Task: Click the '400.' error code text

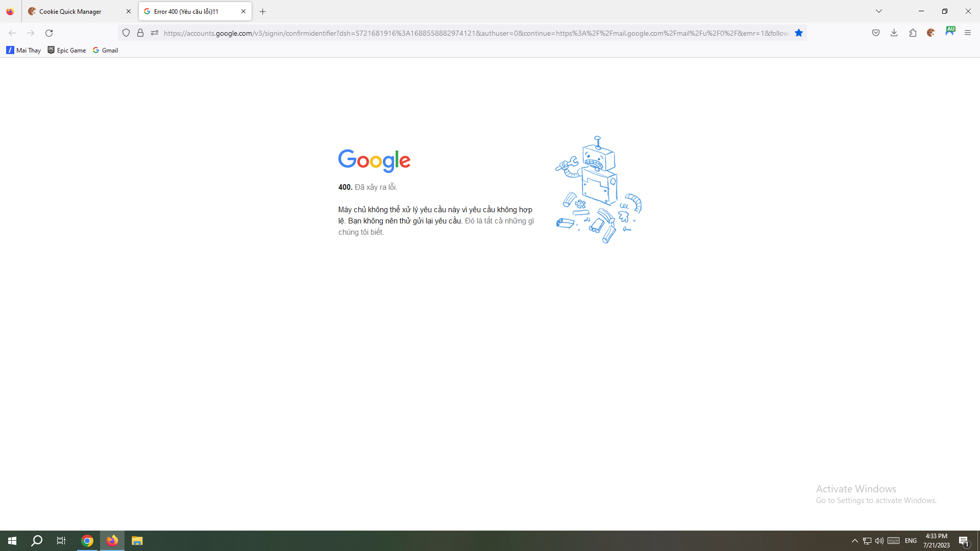Action: 345,187
